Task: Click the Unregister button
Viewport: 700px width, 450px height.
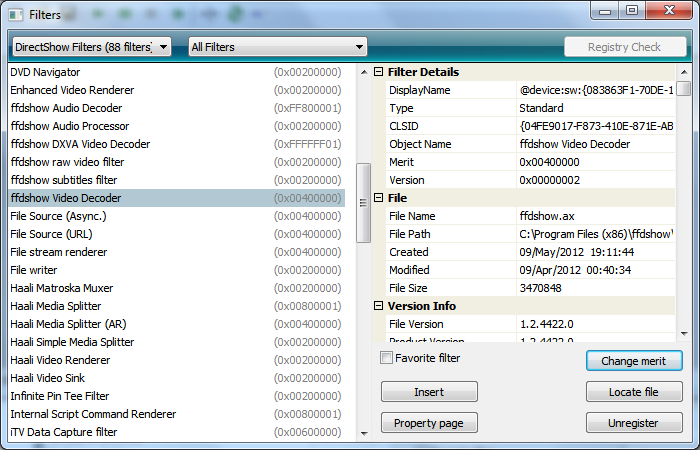Action: (x=634, y=423)
